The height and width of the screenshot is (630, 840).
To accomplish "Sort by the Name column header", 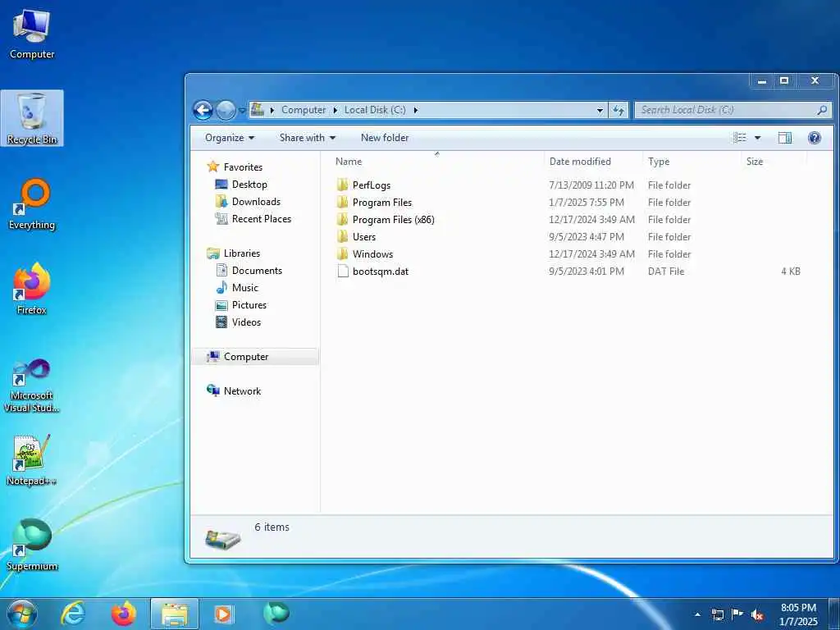I will point(436,162).
